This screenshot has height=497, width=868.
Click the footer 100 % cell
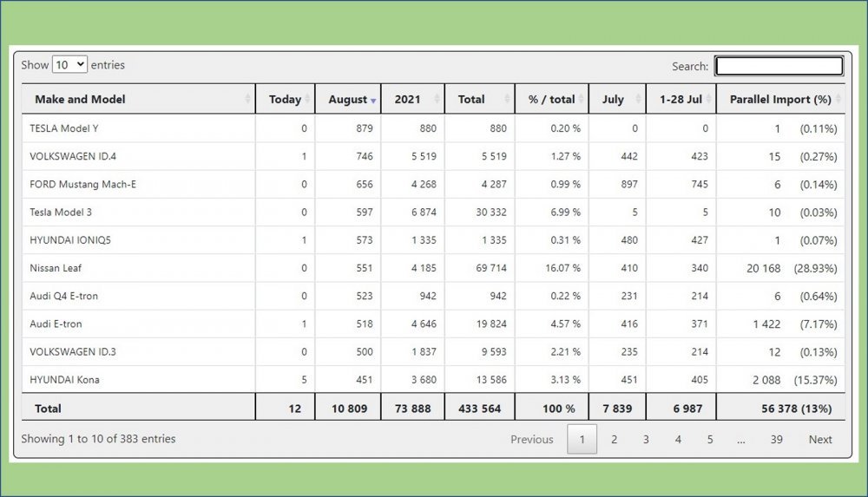point(558,409)
